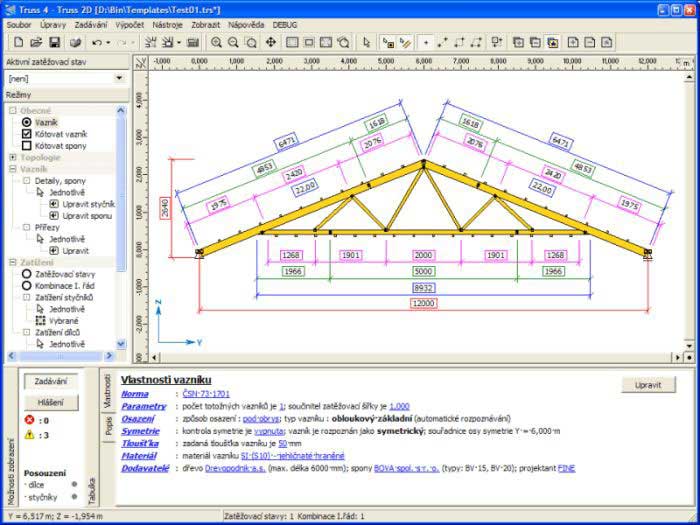The width and height of the screenshot is (700, 525).
Task: Click the Upravit button in properties panel
Action: click(648, 385)
